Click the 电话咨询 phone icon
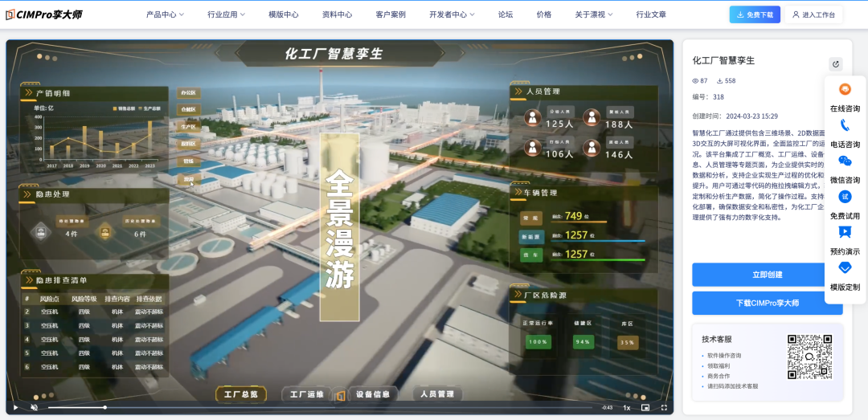 point(845,125)
